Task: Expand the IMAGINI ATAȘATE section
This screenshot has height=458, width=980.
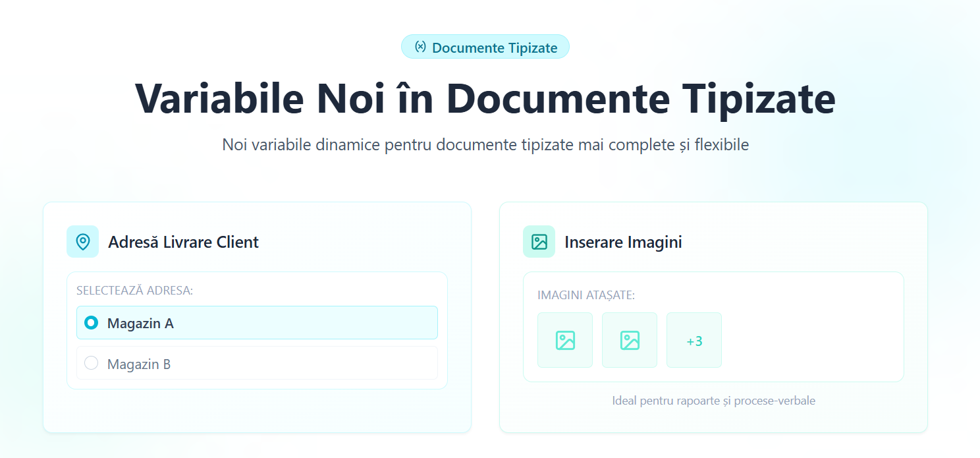Action: (x=585, y=295)
